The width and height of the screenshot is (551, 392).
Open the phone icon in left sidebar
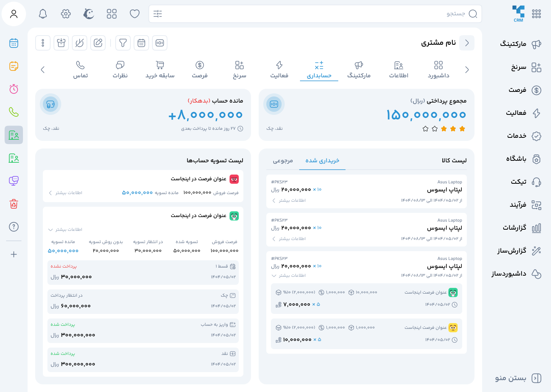(x=14, y=112)
